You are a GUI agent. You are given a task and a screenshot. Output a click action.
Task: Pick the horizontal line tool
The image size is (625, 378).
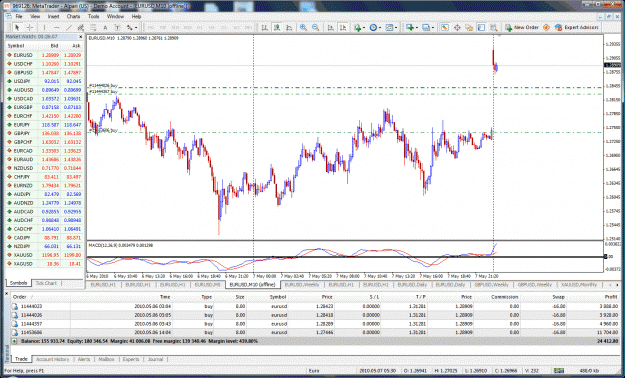click(x=57, y=28)
